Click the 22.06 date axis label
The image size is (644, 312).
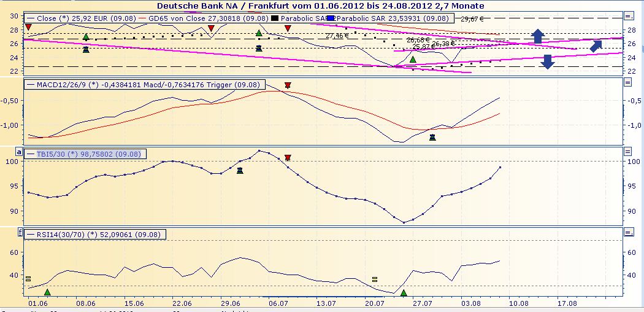[182, 303]
